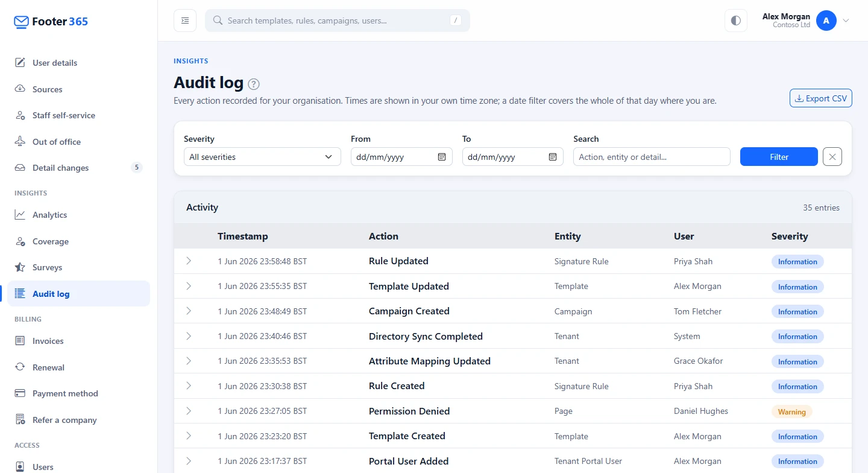Click the Invoices icon in Billing
The image size is (868, 473).
[20, 341]
